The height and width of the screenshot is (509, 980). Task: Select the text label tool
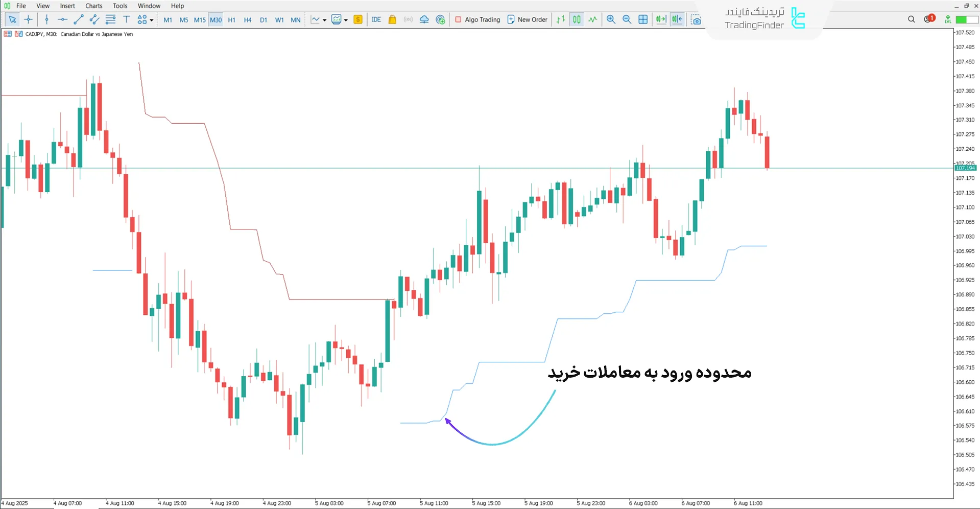pos(127,19)
